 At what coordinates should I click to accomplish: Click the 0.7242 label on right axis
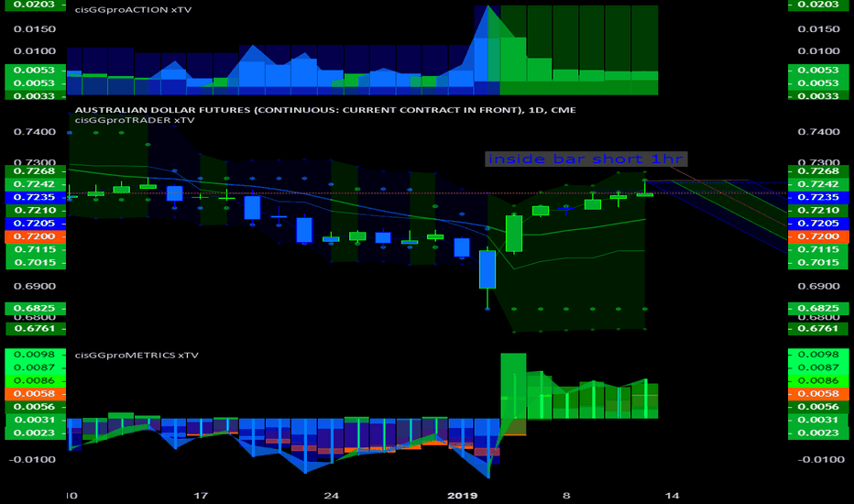point(818,184)
